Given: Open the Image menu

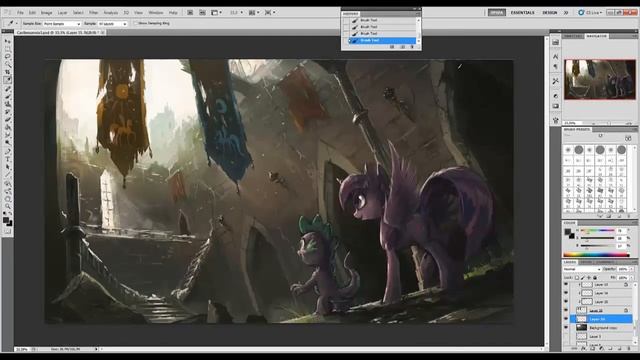Looking at the screenshot, I should click(x=46, y=13).
